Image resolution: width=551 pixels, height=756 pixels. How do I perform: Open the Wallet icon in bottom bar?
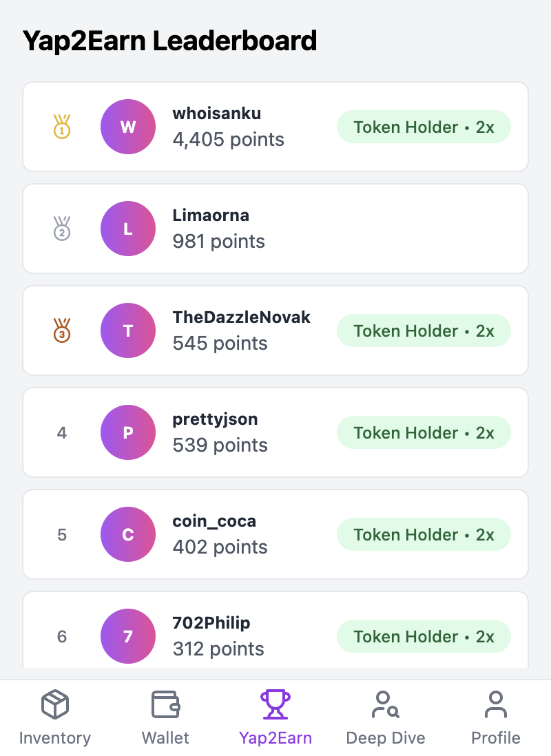coord(165,705)
